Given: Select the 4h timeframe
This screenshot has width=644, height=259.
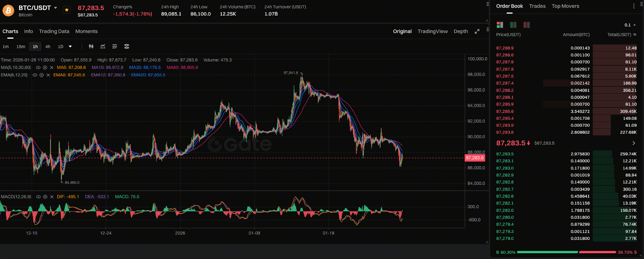Looking at the screenshot, I should (47, 47).
